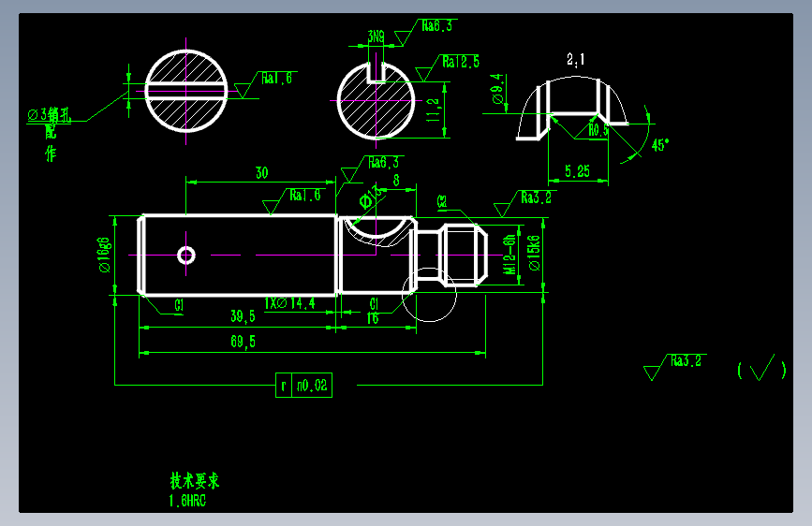Click the M12-6h thread dimension
The width and height of the screenshot is (812, 526).
[x=509, y=255]
